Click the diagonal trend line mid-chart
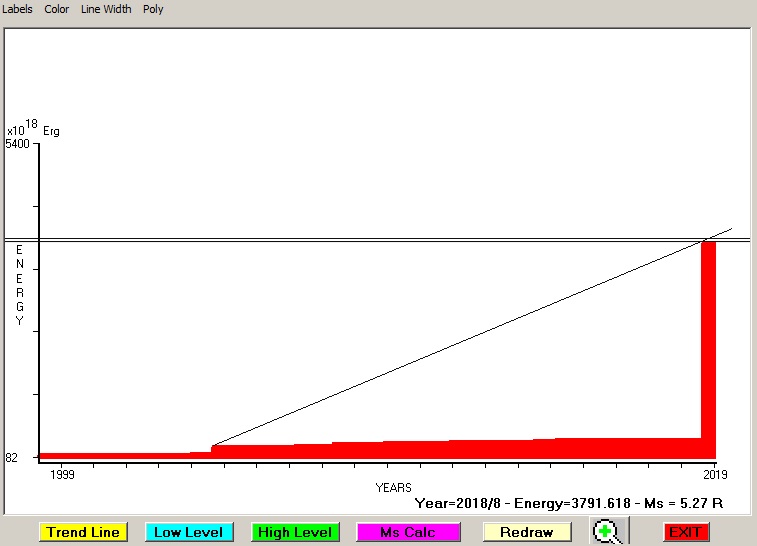This screenshot has height=546, width=757. pyautogui.click(x=460, y=342)
